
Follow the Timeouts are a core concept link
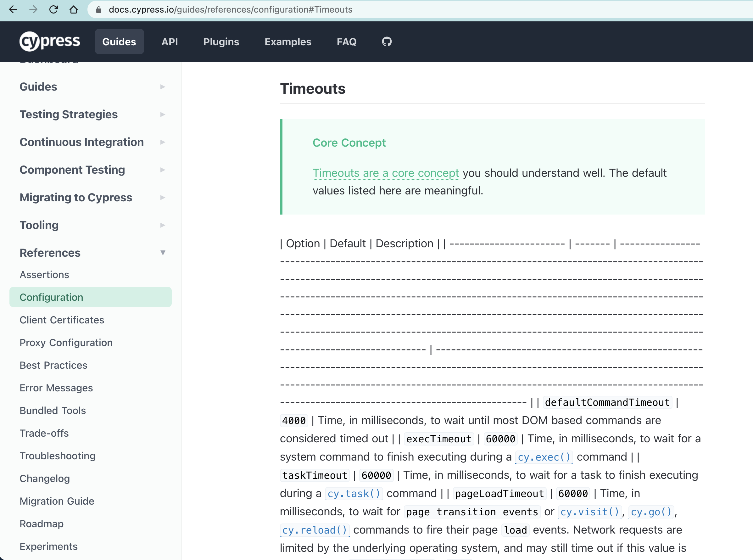coord(386,173)
